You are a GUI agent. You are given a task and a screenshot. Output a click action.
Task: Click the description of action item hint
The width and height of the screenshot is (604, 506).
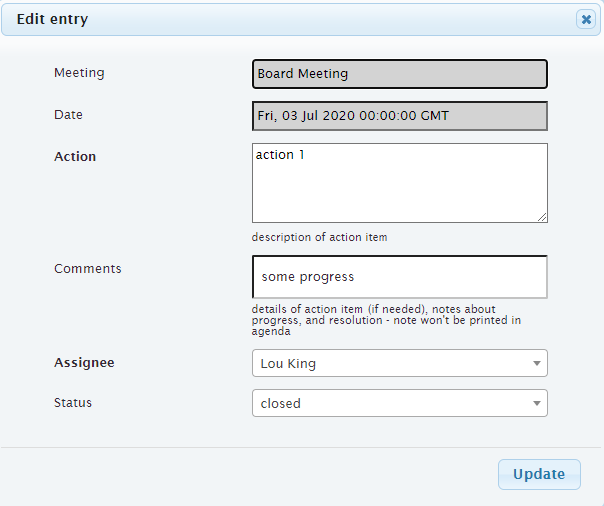tap(319, 237)
